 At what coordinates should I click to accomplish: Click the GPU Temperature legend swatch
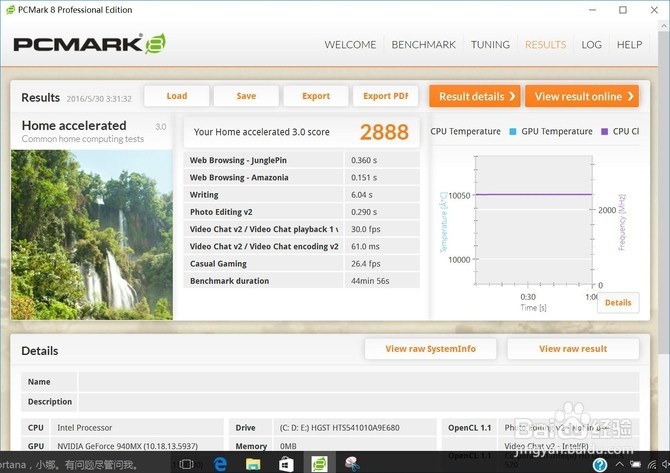pyautogui.click(x=513, y=132)
